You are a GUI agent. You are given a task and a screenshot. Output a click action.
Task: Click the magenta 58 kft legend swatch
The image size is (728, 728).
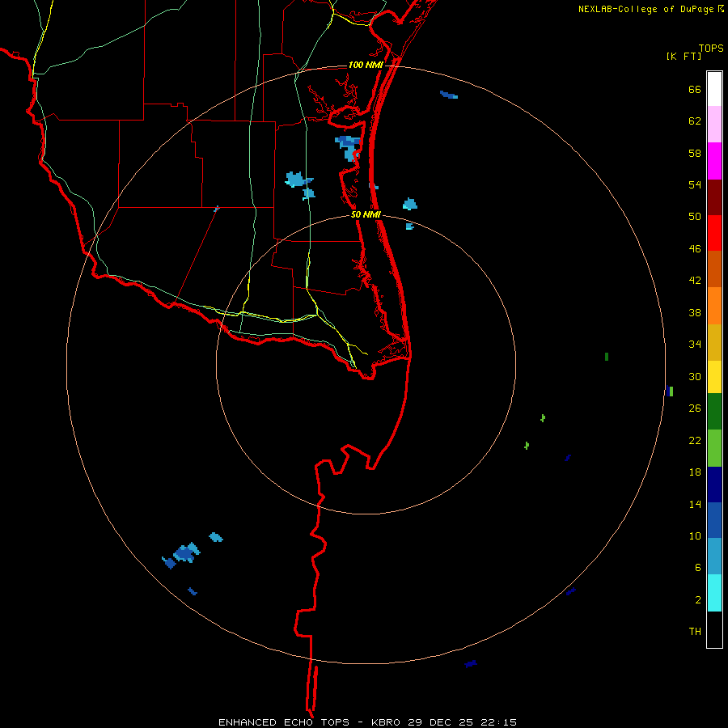pyautogui.click(x=714, y=161)
